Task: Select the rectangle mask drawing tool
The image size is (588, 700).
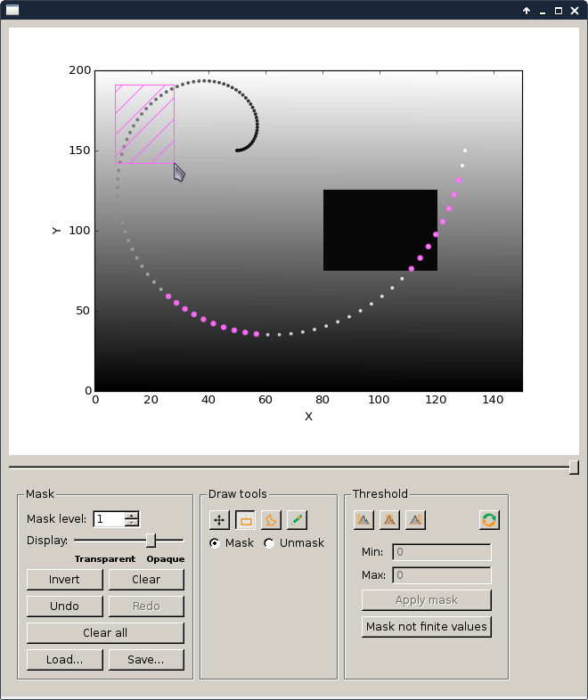Action: coord(245,520)
